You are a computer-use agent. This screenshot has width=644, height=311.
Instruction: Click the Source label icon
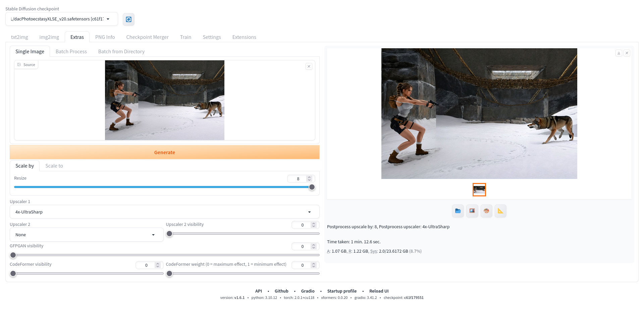pyautogui.click(x=19, y=65)
